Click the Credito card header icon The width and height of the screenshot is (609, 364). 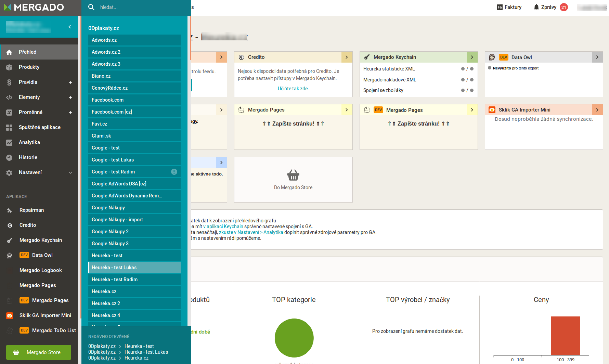[241, 57]
